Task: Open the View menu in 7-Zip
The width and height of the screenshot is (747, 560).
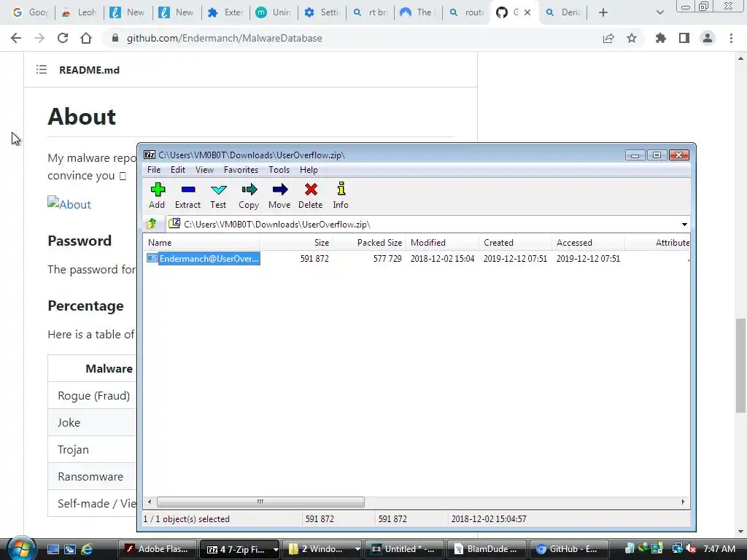Action: tap(204, 169)
